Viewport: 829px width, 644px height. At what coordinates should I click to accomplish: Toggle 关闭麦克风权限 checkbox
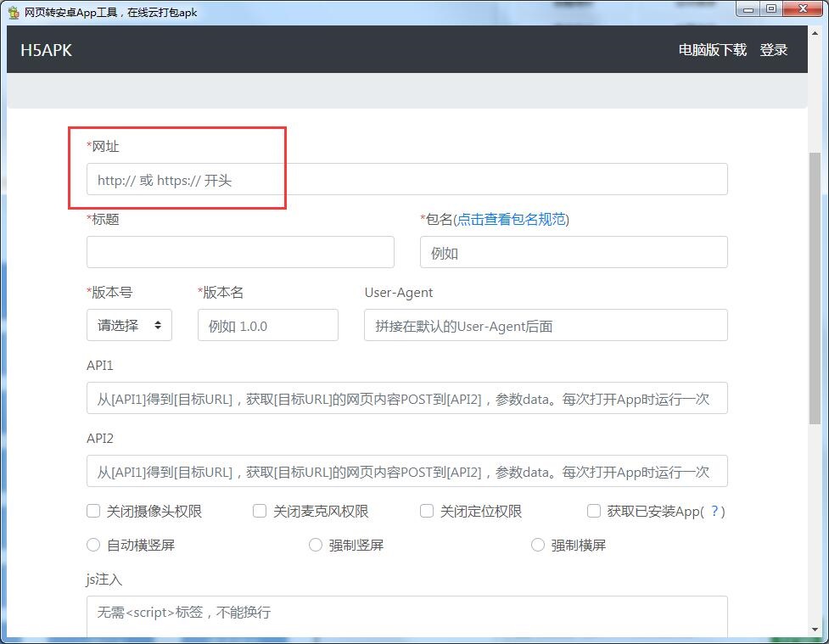coord(260,511)
